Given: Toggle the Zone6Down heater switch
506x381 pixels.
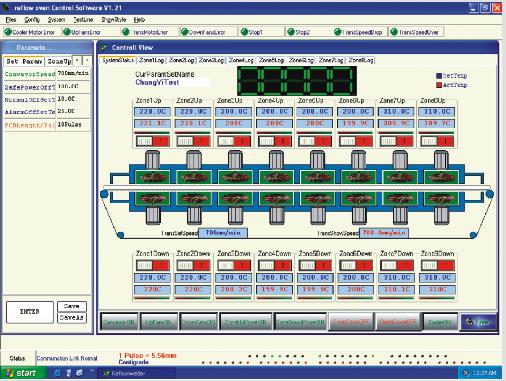Looking at the screenshot, I should pyautogui.click(x=356, y=265).
